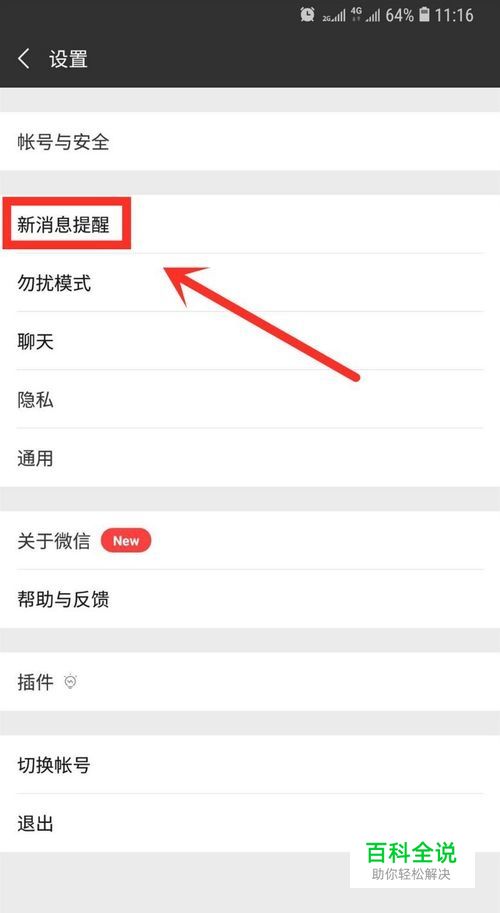500x913 pixels.
Task: Tap the 4G signal strength icon
Action: click(x=364, y=15)
